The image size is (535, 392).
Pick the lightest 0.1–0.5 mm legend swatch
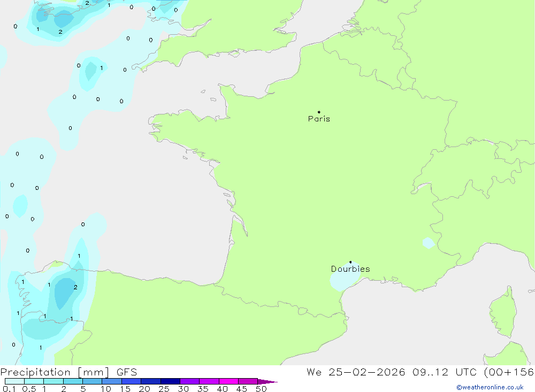pos(14,381)
